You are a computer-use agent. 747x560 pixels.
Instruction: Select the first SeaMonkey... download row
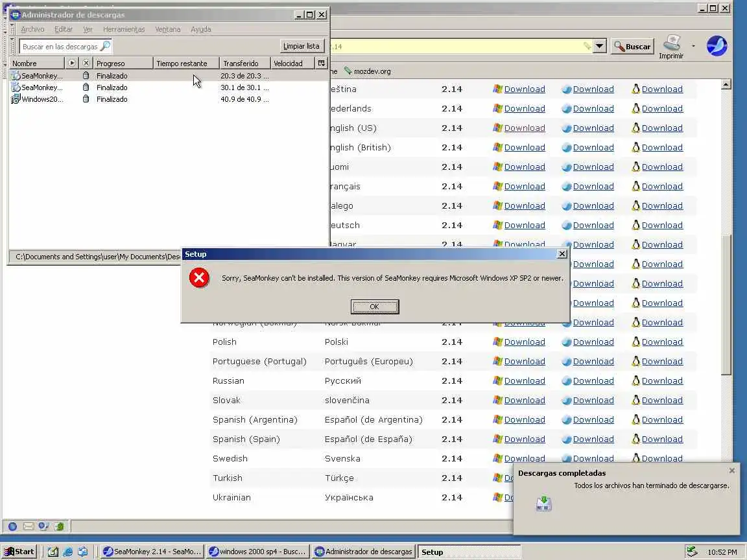(169, 76)
